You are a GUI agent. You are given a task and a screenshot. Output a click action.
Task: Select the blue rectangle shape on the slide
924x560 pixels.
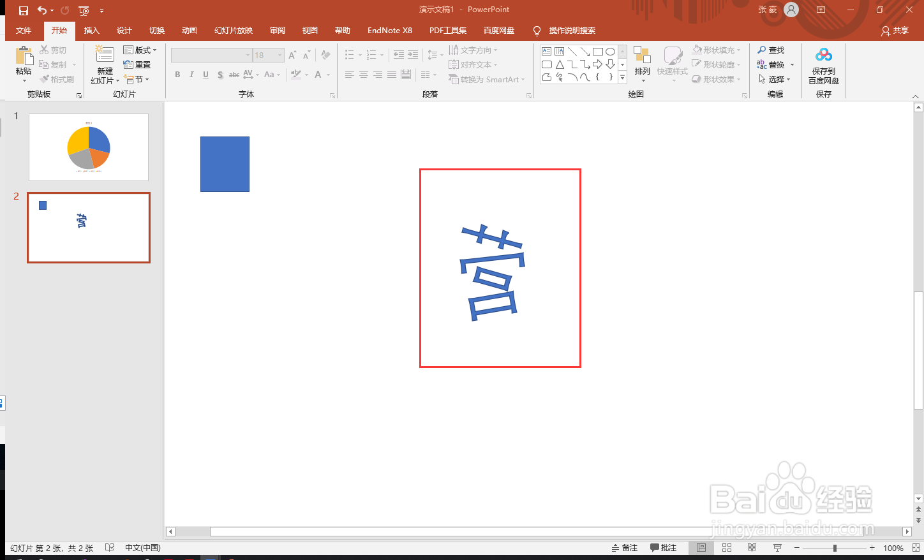[x=225, y=164]
